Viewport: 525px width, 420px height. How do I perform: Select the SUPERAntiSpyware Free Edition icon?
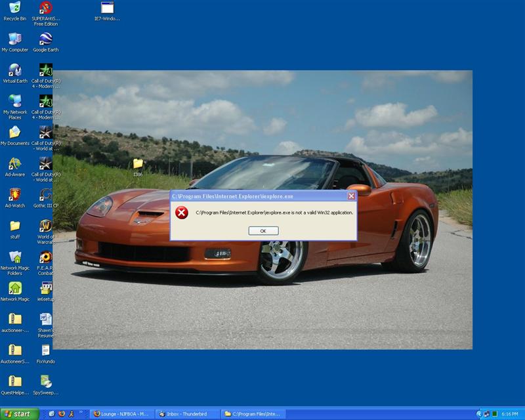coord(45,9)
